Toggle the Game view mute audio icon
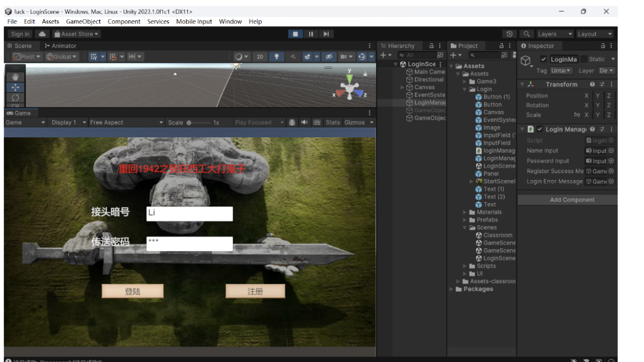The height and width of the screenshot is (362, 644). [304, 122]
